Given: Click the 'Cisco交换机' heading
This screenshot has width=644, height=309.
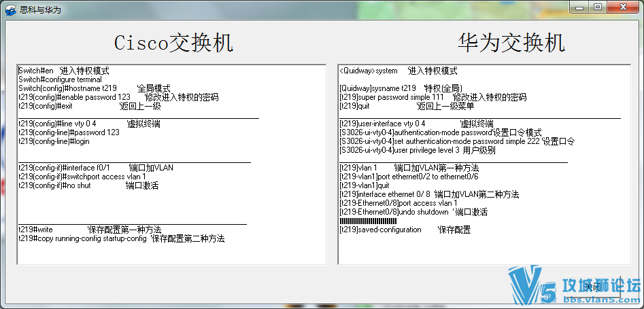Looking at the screenshot, I should [173, 43].
